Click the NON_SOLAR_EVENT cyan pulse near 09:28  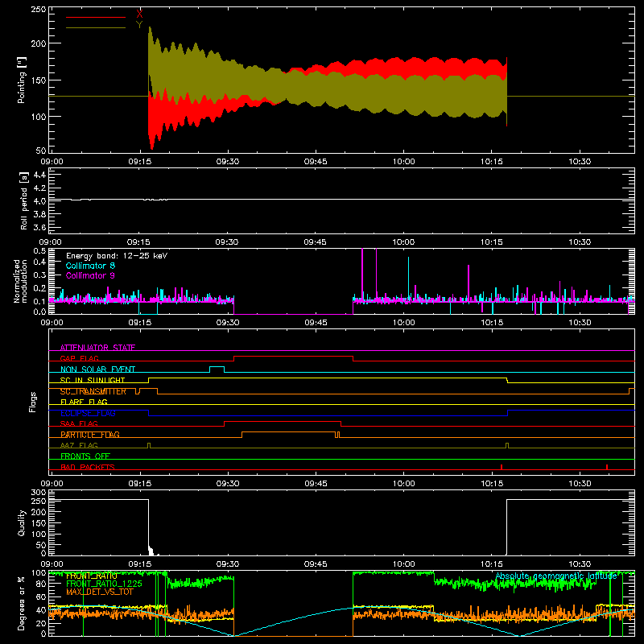point(217,369)
